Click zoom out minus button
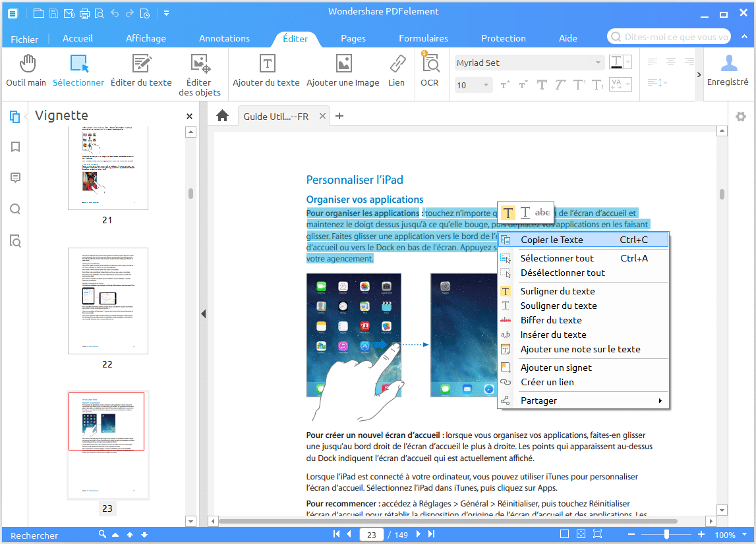The width and height of the screenshot is (756, 544). 631,534
